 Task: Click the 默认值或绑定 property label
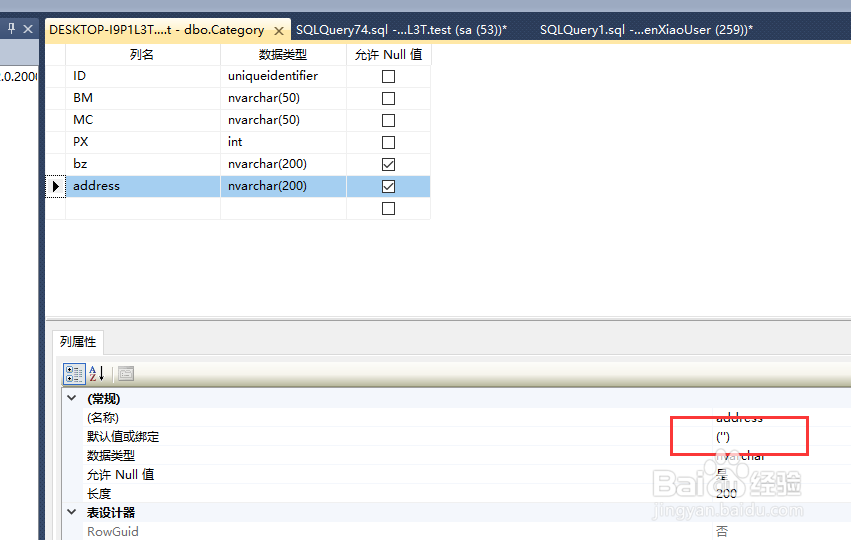point(123,436)
